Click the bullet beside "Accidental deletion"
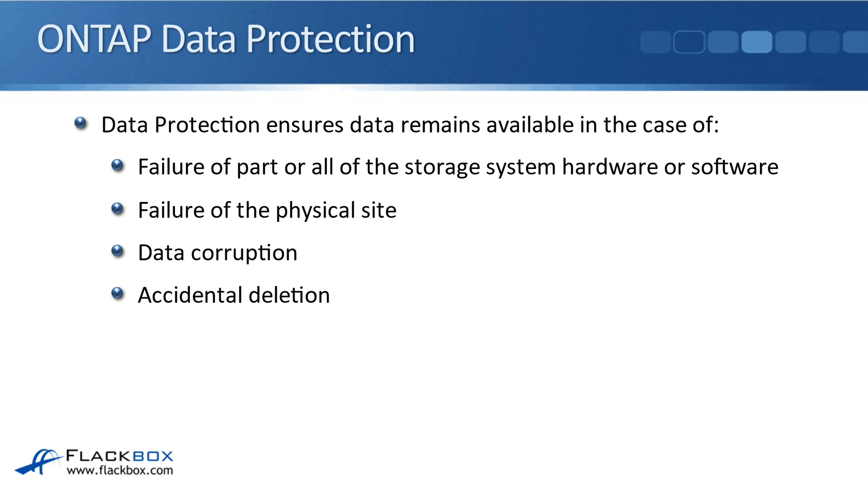The height and width of the screenshot is (488, 868). 117,293
